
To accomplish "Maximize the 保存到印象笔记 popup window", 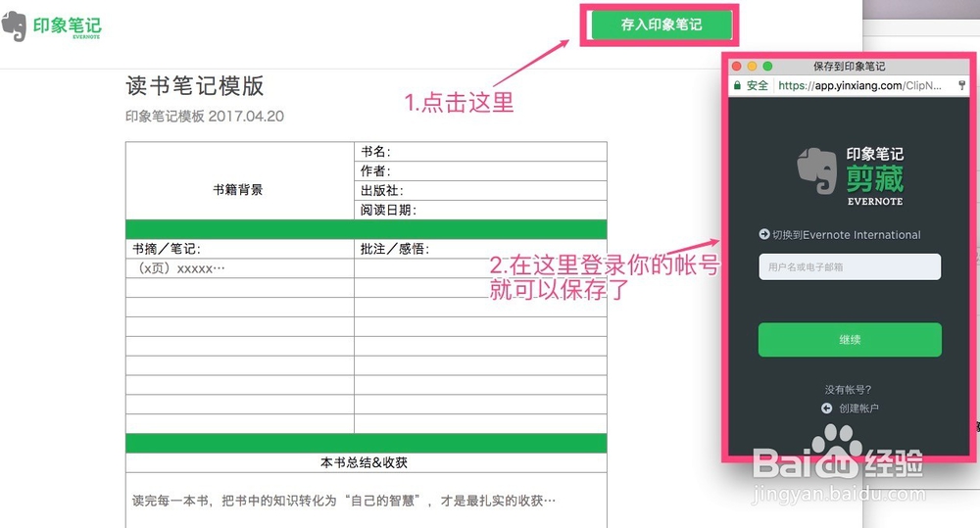I will (x=767, y=67).
